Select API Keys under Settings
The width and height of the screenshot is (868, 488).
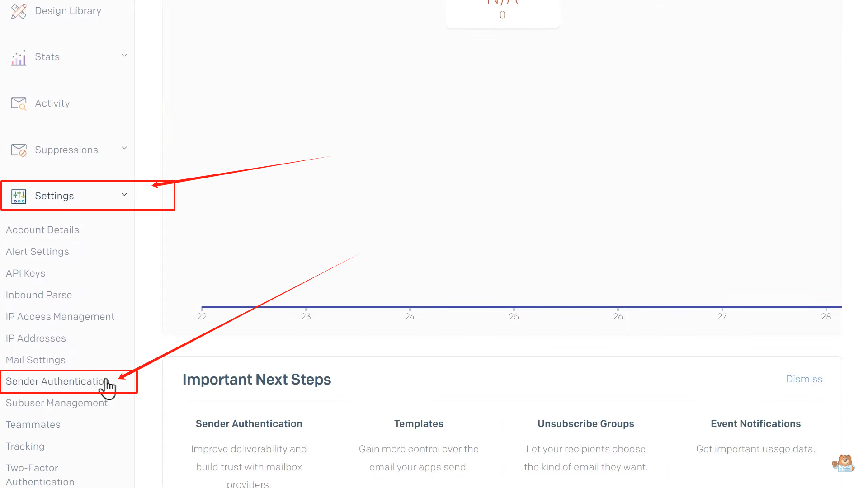[25, 273]
